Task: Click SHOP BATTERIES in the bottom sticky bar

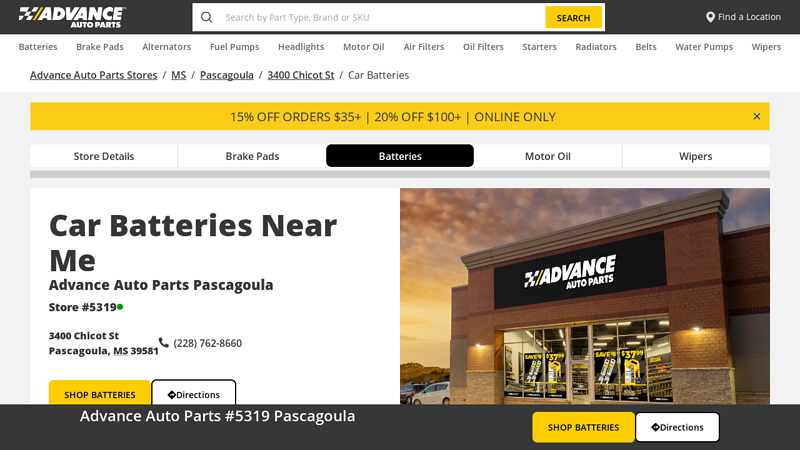Action: (x=584, y=427)
